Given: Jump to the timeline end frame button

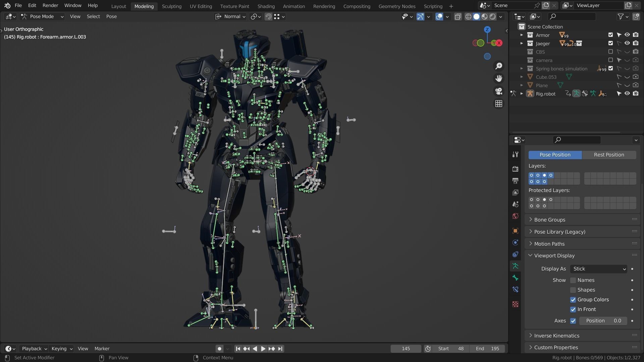Looking at the screenshot, I should click(280, 349).
